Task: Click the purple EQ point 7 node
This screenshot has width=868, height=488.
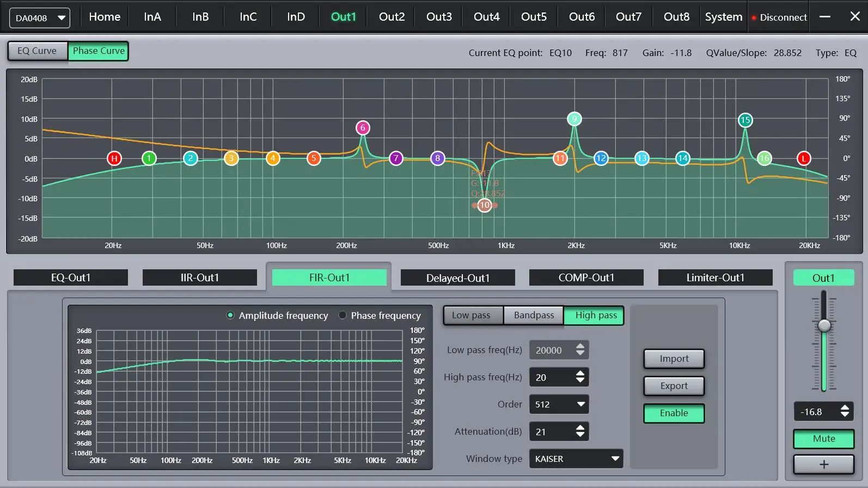Action: point(396,158)
